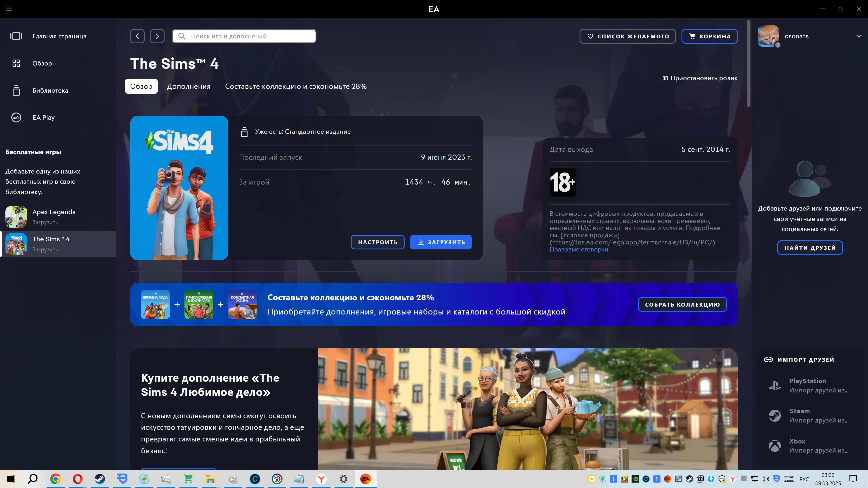Screen dimensions: 868x488
Task: Open Windows Start menu
Action: (x=11, y=479)
